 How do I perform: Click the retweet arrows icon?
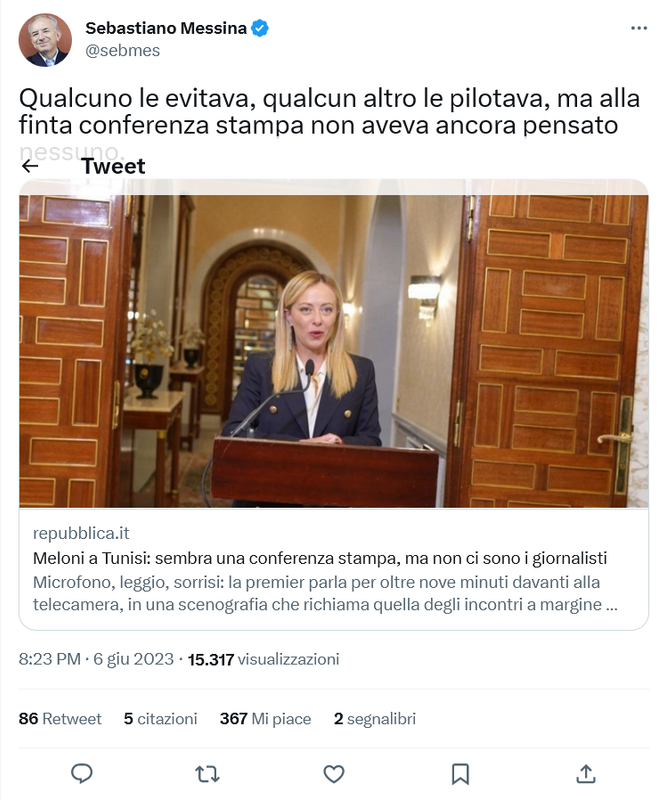208,774
